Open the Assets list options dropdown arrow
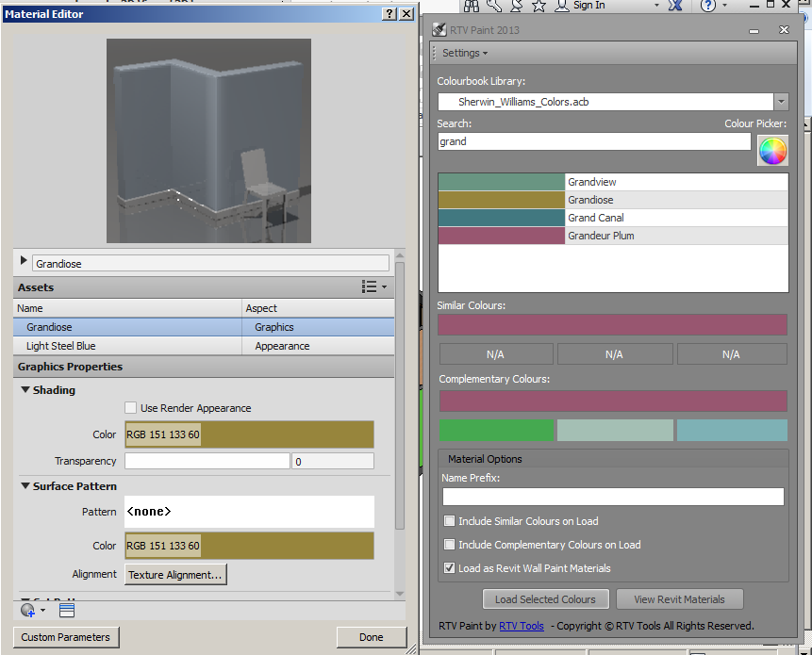Screen dimensions: 812x655 [384, 287]
